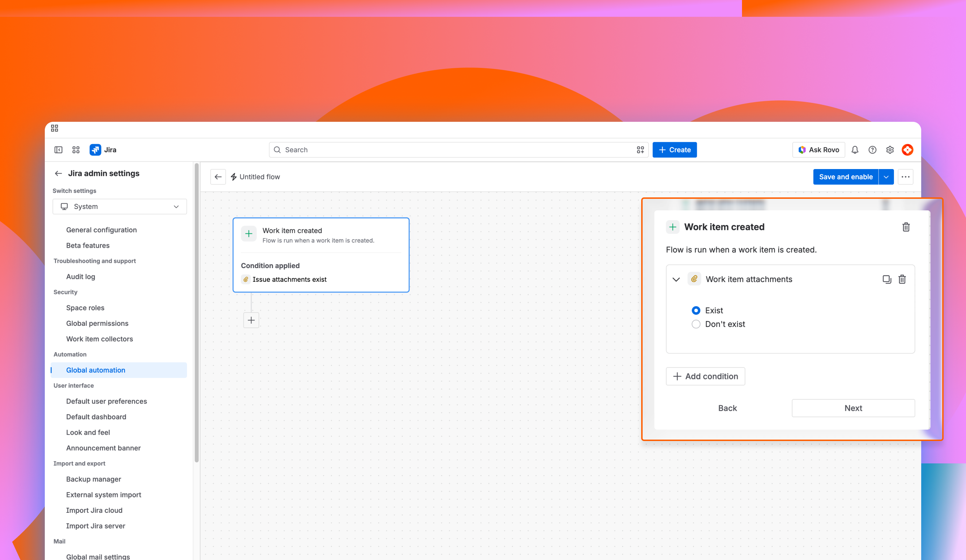
Task: Click the Untitled flow title
Action: tap(259, 177)
